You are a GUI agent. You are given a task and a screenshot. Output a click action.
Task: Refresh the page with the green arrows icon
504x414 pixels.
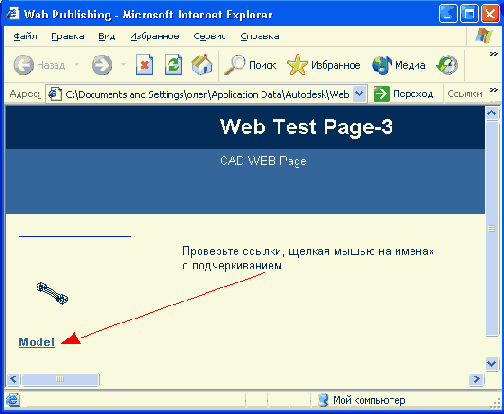coord(173,65)
